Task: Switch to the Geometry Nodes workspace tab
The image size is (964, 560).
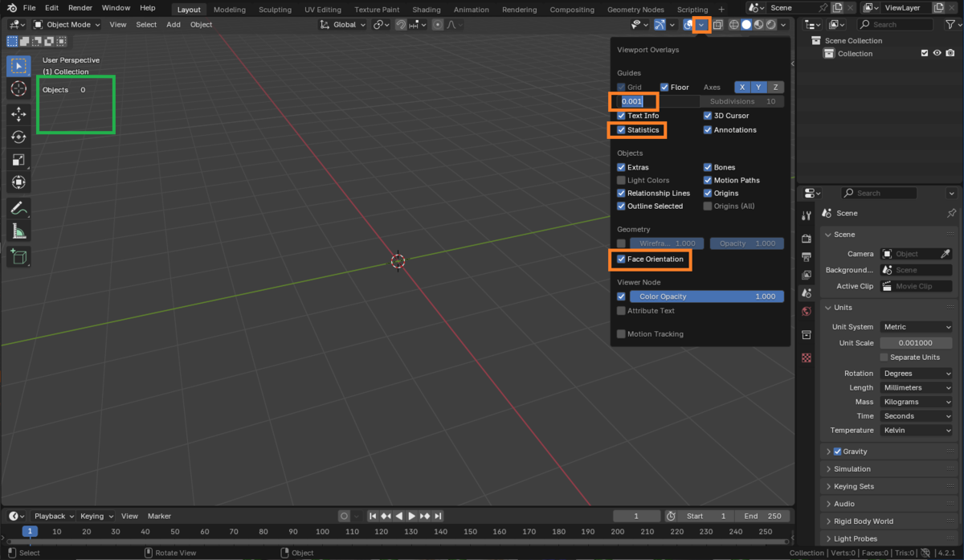Action: click(x=635, y=10)
